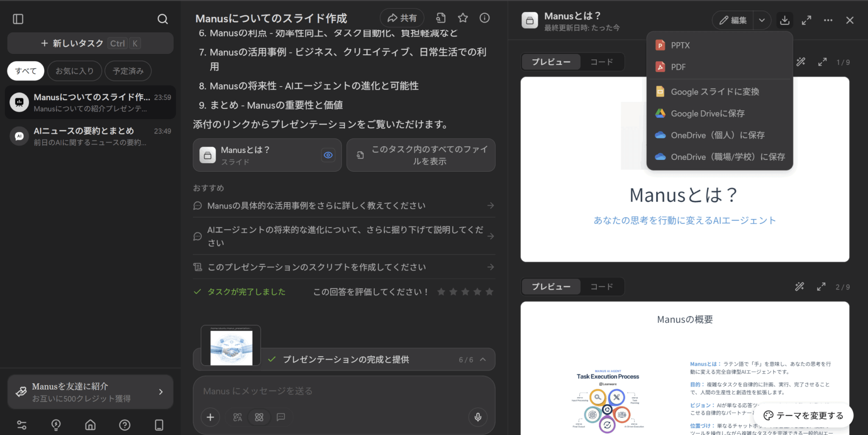This screenshot has height=435, width=868.
Task: Click the 新しいタスク button
Action: click(x=90, y=43)
